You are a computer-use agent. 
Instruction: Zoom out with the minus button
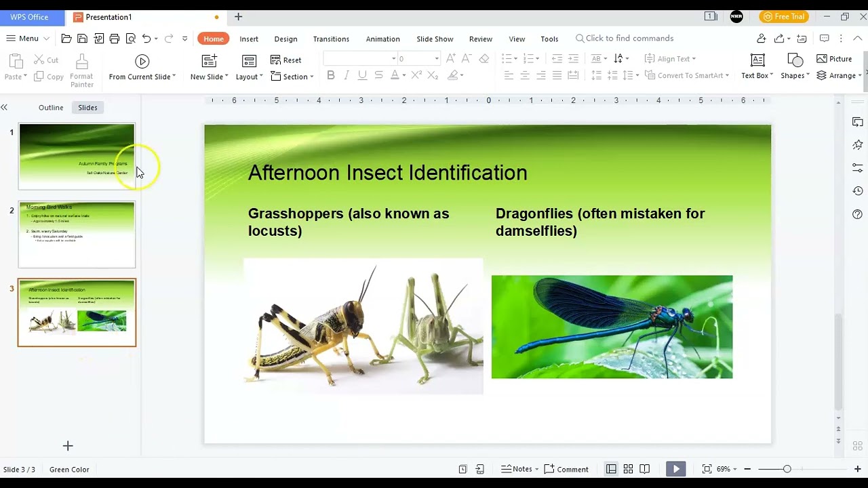(x=747, y=469)
